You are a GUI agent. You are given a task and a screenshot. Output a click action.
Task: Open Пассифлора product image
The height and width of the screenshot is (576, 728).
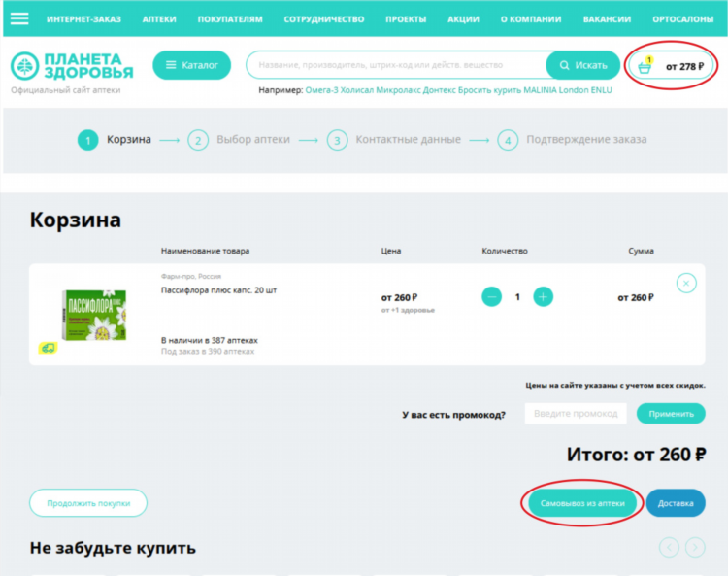[x=94, y=315]
